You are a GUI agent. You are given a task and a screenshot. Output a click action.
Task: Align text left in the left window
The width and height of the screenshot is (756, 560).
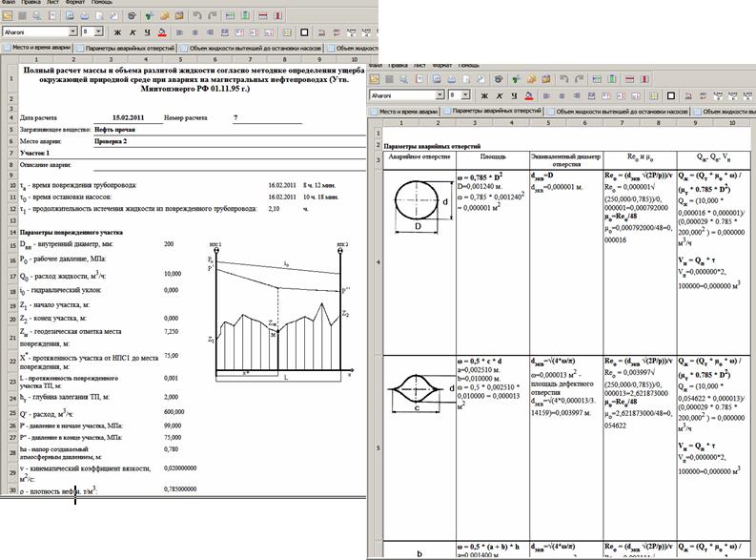click(178, 32)
